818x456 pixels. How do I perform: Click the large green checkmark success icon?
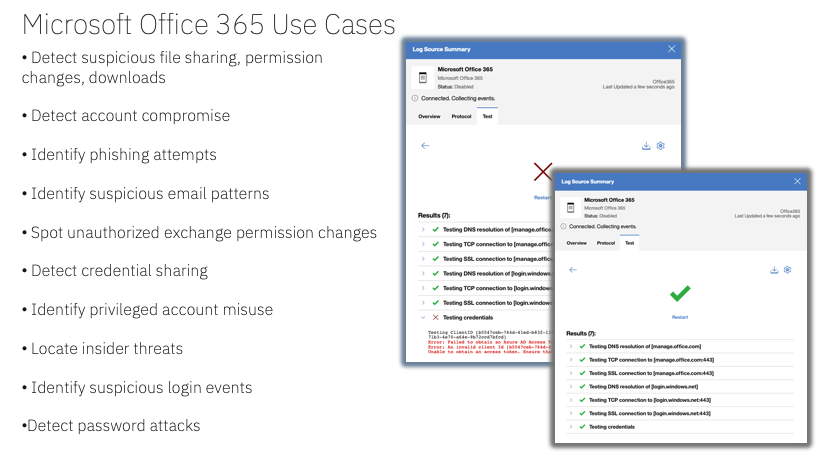click(x=680, y=294)
